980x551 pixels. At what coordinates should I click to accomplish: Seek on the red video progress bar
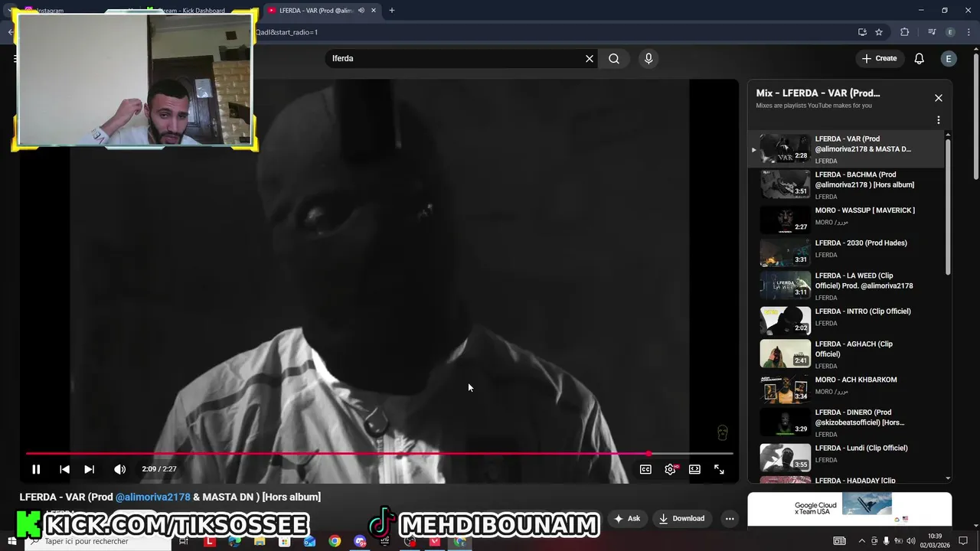(379, 454)
